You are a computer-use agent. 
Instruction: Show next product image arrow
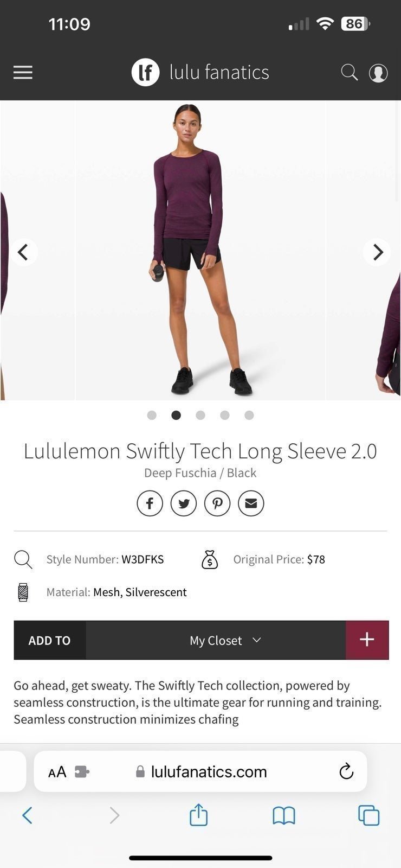click(377, 252)
